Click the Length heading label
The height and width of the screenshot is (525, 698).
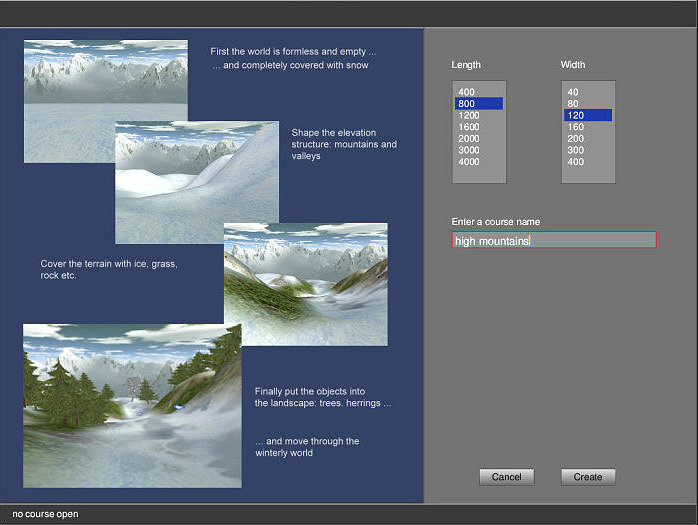466,65
